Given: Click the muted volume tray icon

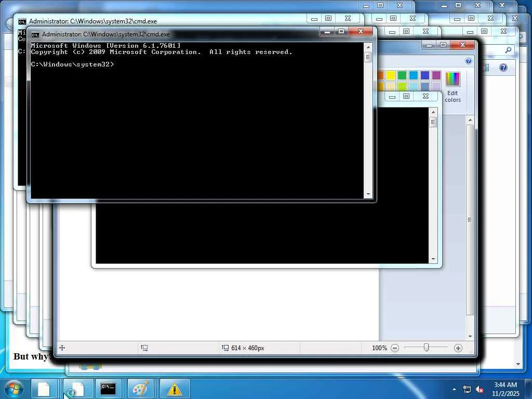Looking at the screenshot, I should pos(480,389).
